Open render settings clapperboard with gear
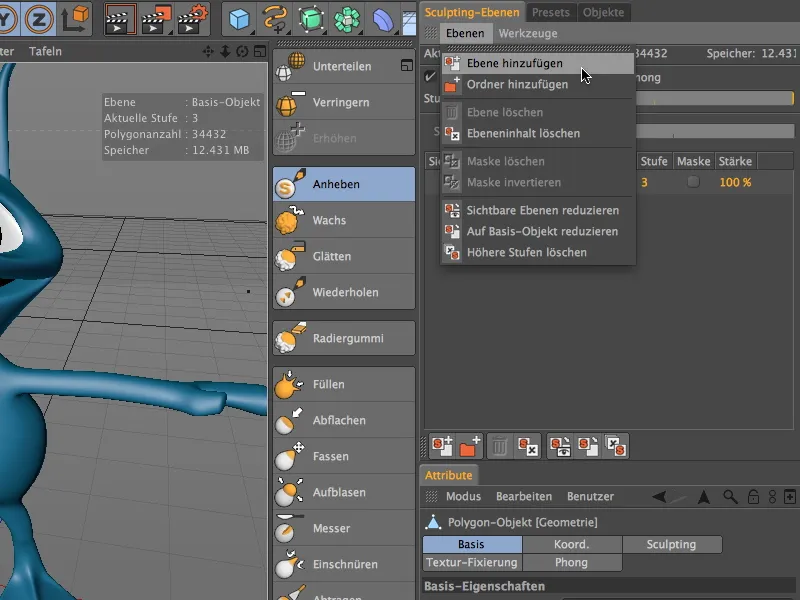The image size is (800, 600). (193, 19)
